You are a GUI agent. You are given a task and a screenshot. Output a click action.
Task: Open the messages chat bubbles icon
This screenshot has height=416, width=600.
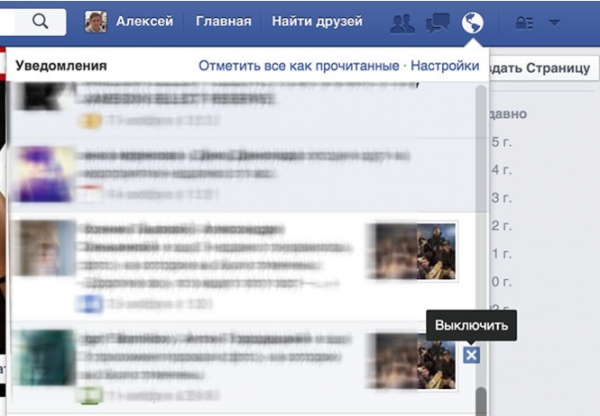click(x=437, y=21)
